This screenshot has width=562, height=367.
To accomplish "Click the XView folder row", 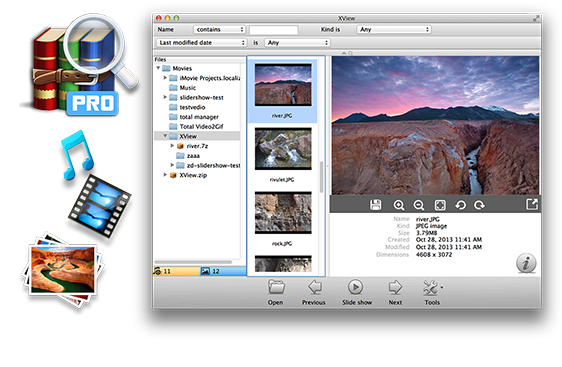I will pos(197,136).
